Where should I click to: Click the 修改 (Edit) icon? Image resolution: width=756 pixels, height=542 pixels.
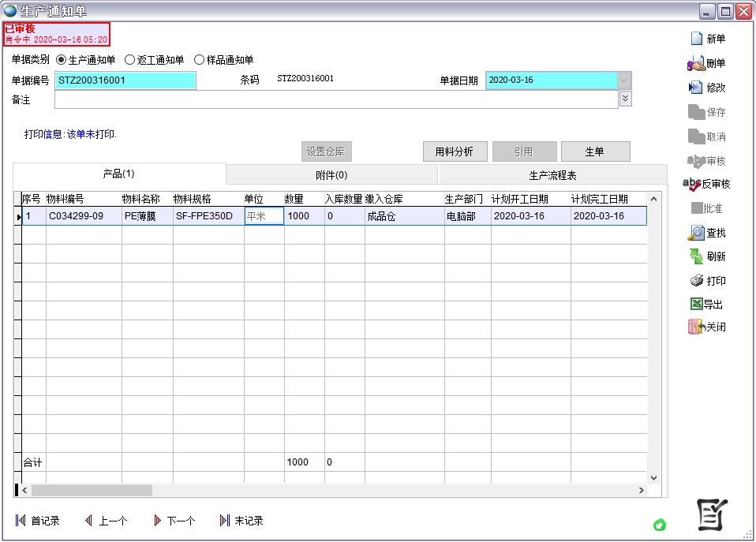tap(696, 88)
